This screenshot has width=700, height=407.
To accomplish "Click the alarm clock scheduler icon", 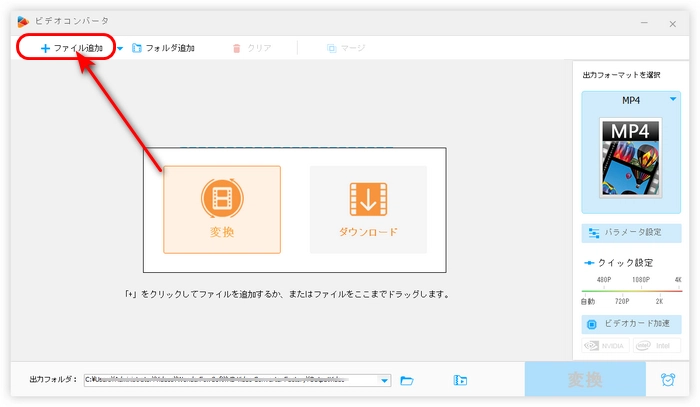I will coord(667,380).
